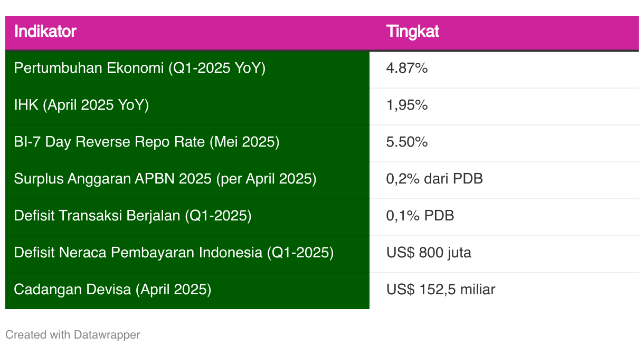Select the Pertumbuhan Ekonomi (Q1-2025 YoY) row
Viewport: 644px width, 347px height.
[x=322, y=69]
